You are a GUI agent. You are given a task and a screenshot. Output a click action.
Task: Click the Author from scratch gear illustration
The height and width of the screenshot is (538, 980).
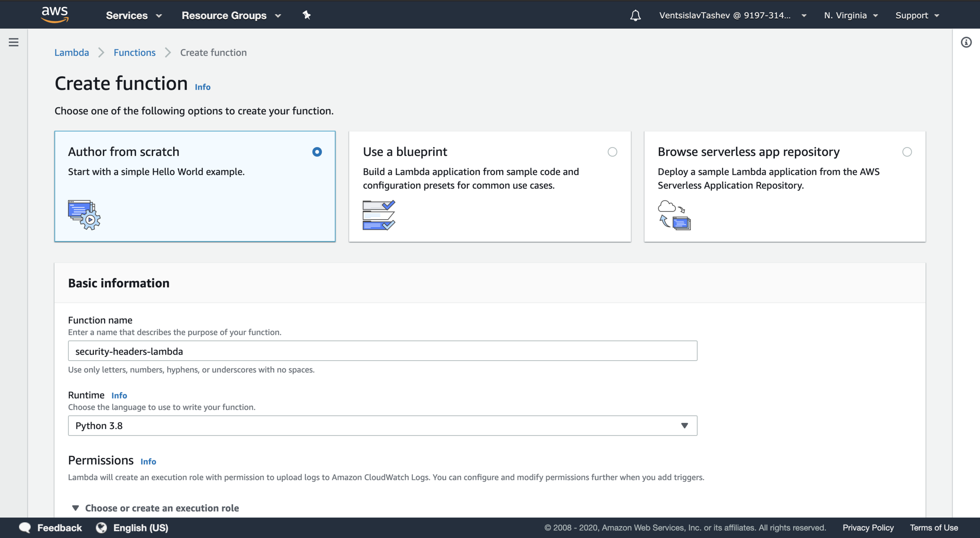click(x=84, y=215)
